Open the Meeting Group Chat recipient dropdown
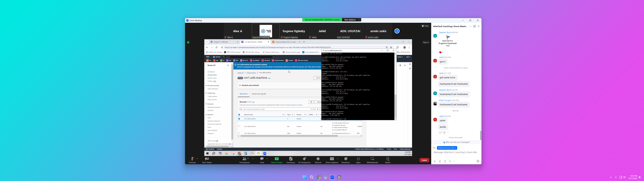This screenshot has height=181, width=644. click(447, 148)
